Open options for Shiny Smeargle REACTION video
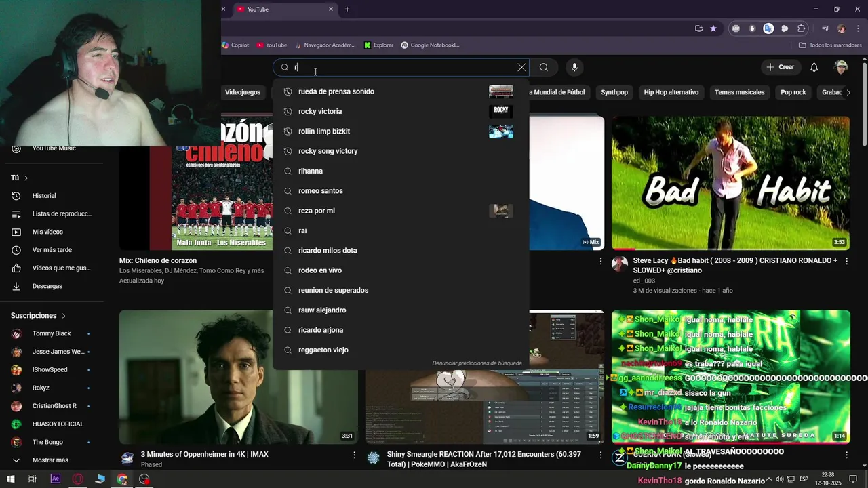This screenshot has width=868, height=488. click(600, 455)
